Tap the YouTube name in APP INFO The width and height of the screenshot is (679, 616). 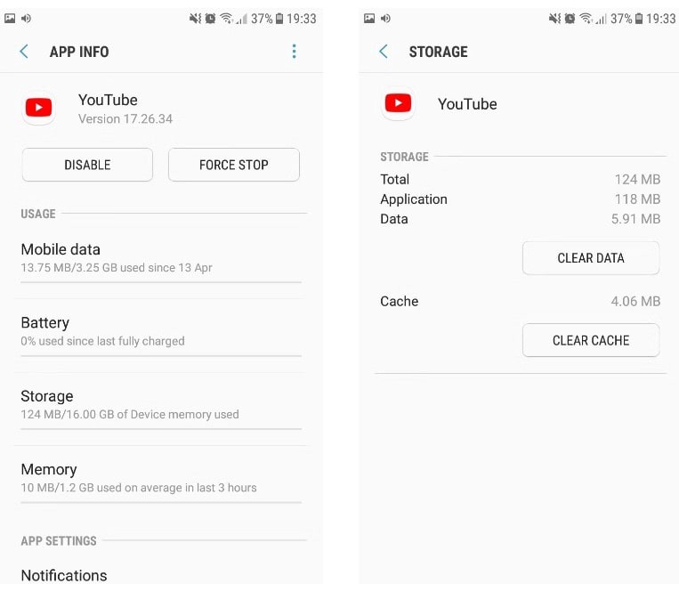pos(108,100)
